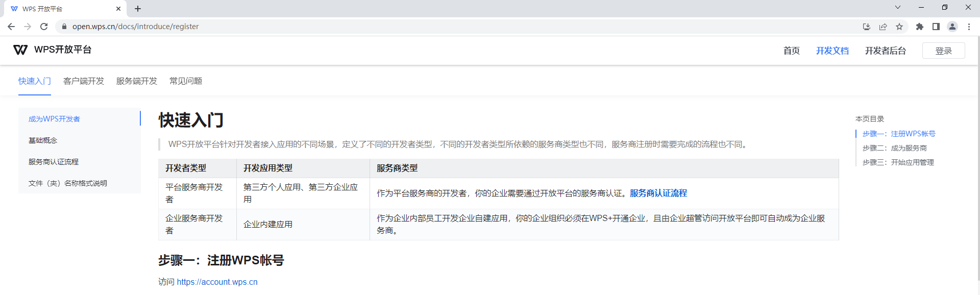Switch to the 客户端开发 tab
The height and width of the screenshot is (295, 980).
pos(84,81)
